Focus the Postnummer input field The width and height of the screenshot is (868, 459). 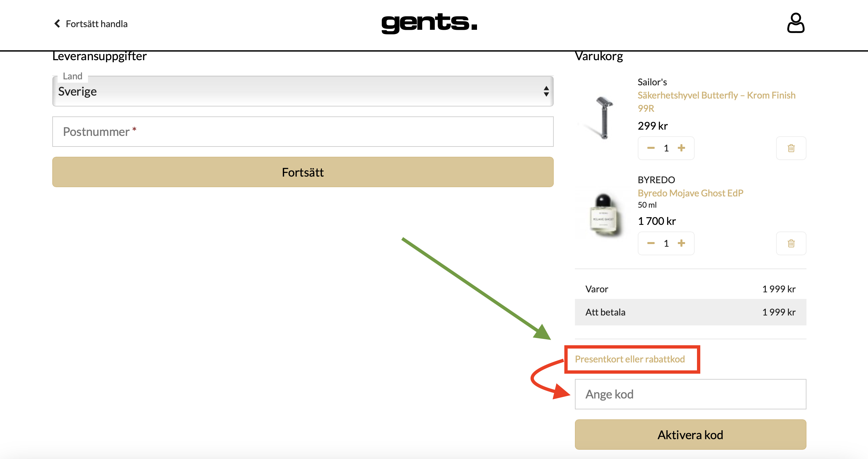click(x=303, y=132)
